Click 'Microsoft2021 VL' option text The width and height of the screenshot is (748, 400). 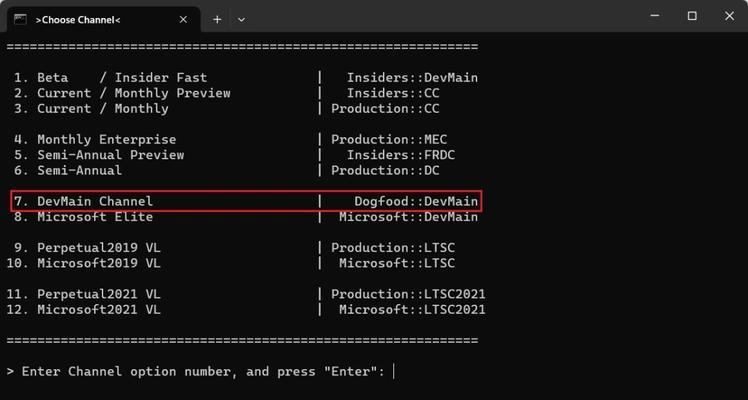tap(99, 309)
